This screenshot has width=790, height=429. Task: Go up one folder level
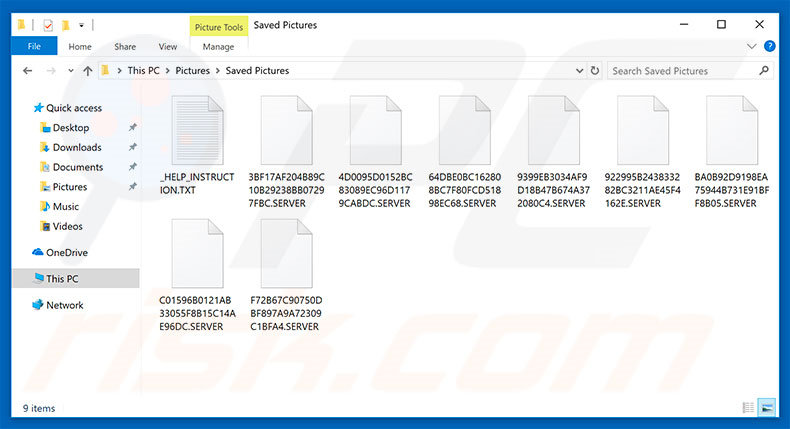tap(88, 71)
